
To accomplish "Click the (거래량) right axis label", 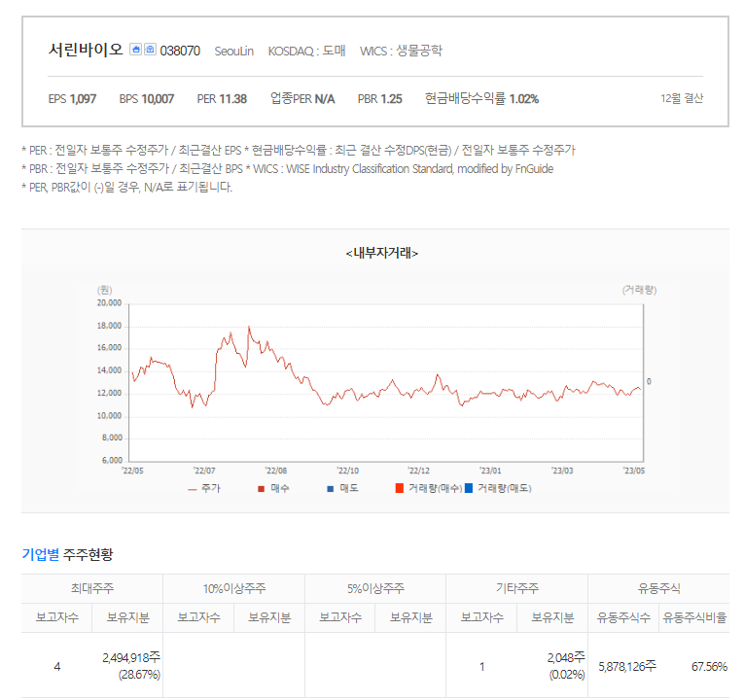I will [x=639, y=290].
